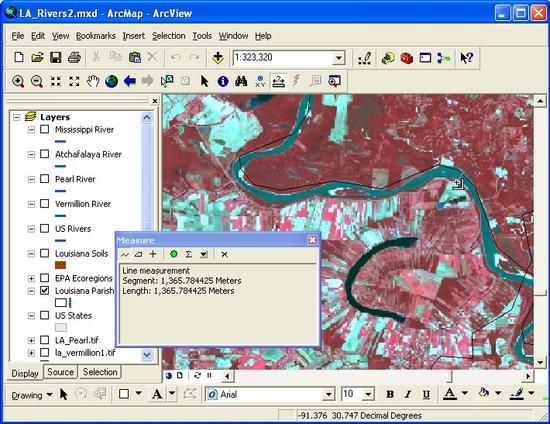
Task: Open the Editor toolbar icon
Action: 365,58
